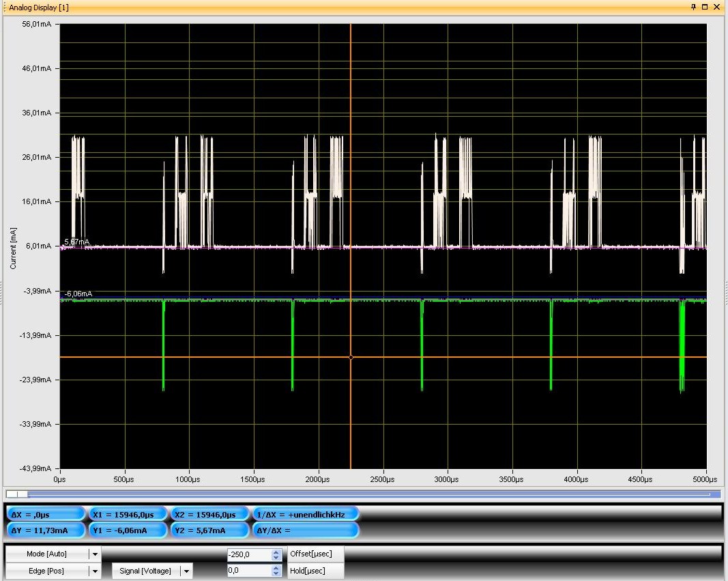The image size is (728, 581).
Task: Click the Y2 = 5,67mA readout
Action: tap(210, 530)
